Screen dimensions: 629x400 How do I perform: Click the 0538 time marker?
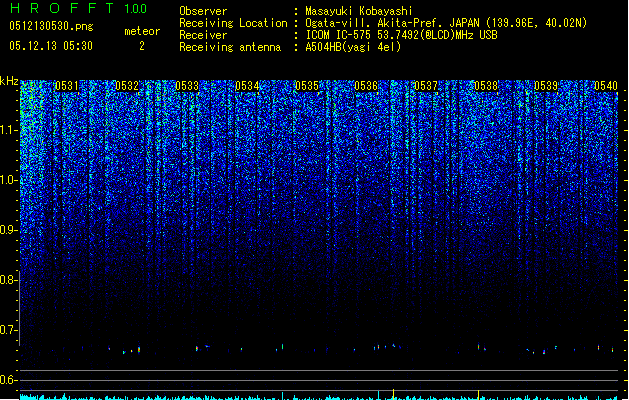(x=486, y=86)
